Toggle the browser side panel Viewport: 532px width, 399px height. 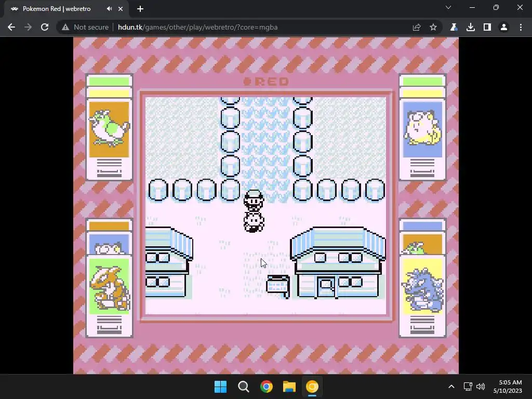[x=487, y=27]
